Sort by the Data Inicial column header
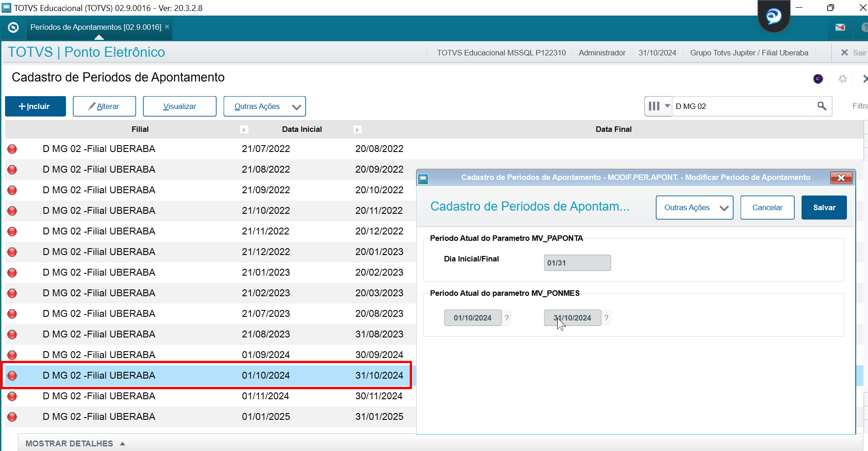Image resolution: width=868 pixels, height=451 pixels. click(302, 129)
